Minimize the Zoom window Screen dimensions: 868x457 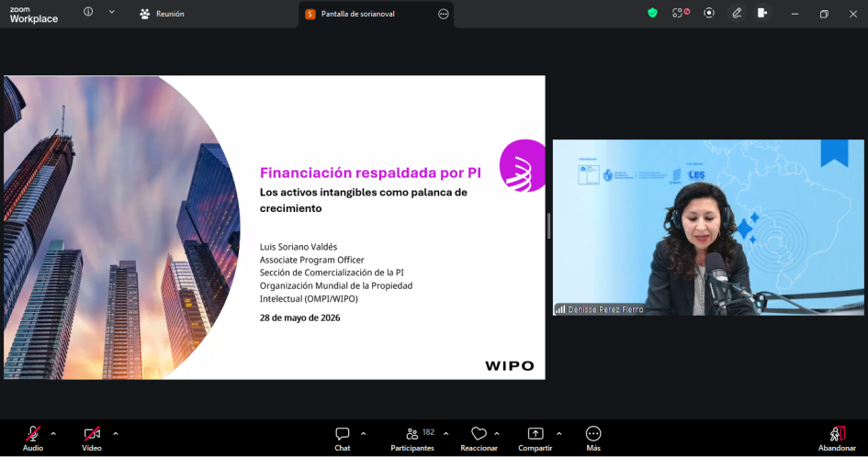(x=795, y=14)
